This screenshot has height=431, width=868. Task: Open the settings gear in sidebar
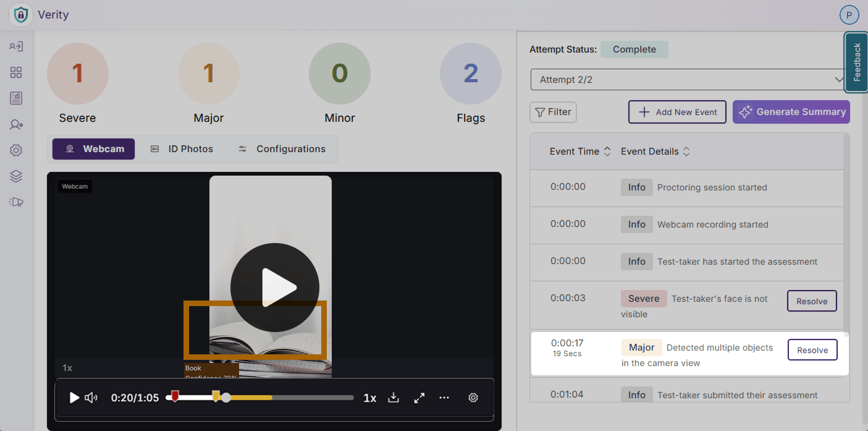(x=16, y=150)
